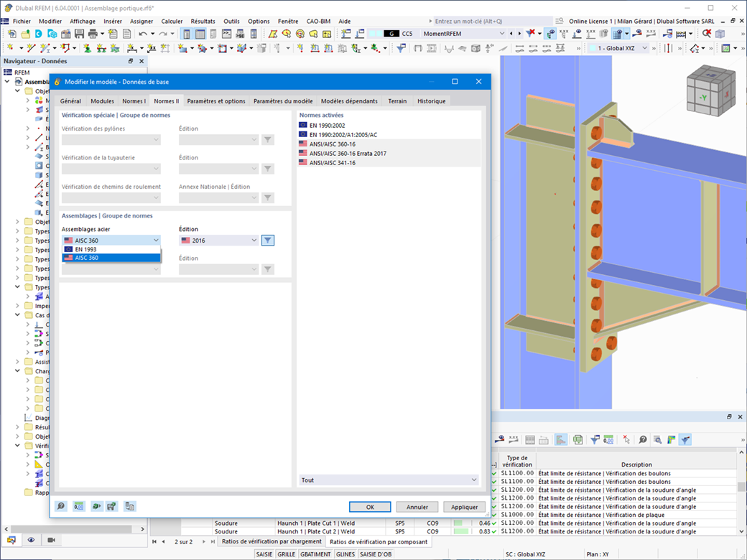Viewport: 747px width, 560px height.
Task: Click the black G load case color swatch
Action: [391, 33]
